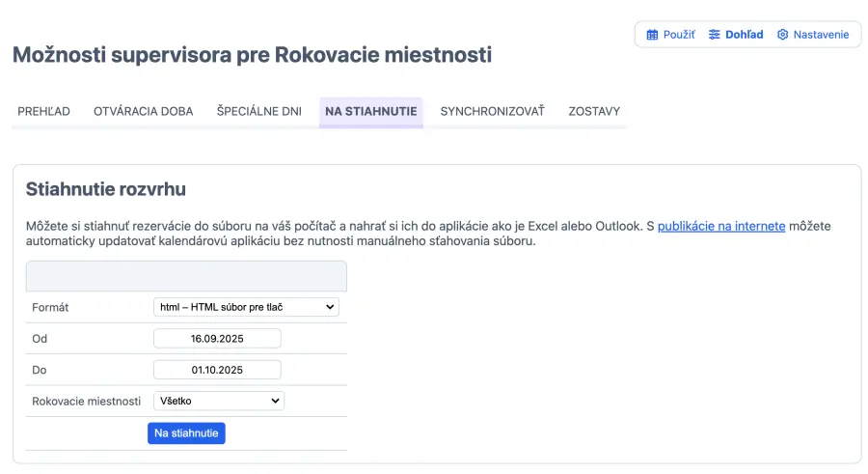
Task: Select the NA STIAHNUTIE tab
Action: click(370, 111)
